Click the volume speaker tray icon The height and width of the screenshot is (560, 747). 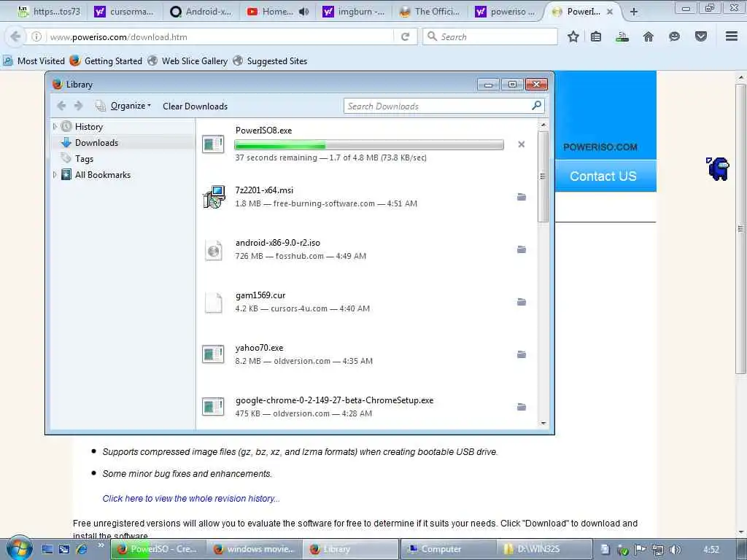pos(675,550)
